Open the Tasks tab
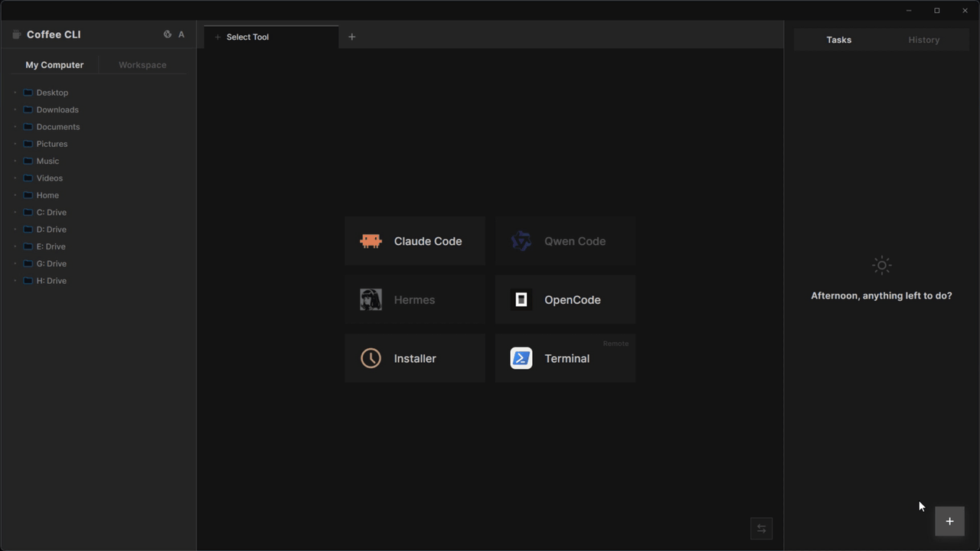This screenshot has width=980, height=551. (838, 40)
